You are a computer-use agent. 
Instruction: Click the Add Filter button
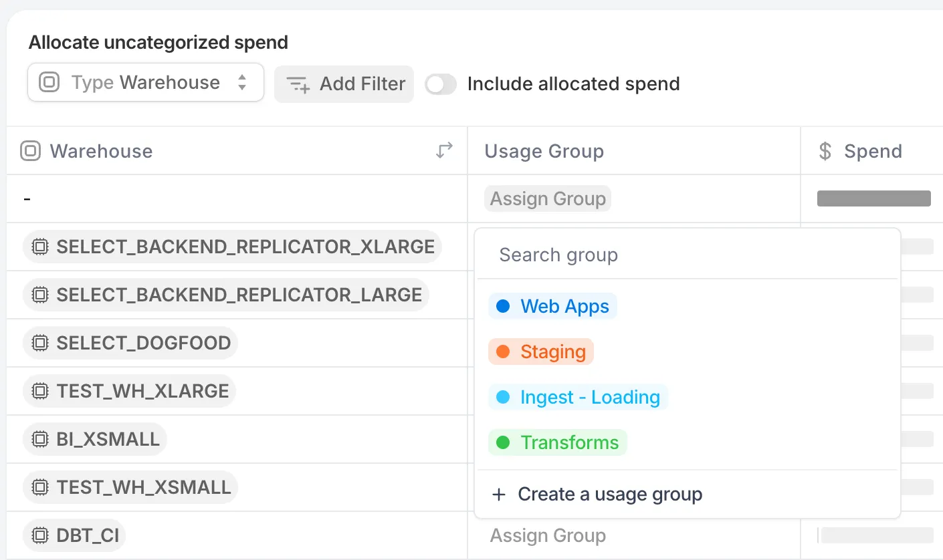click(344, 84)
